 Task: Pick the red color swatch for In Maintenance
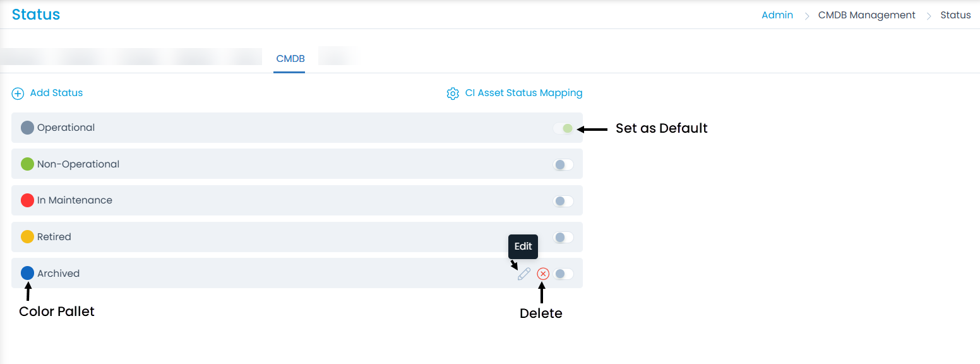pos(27,200)
